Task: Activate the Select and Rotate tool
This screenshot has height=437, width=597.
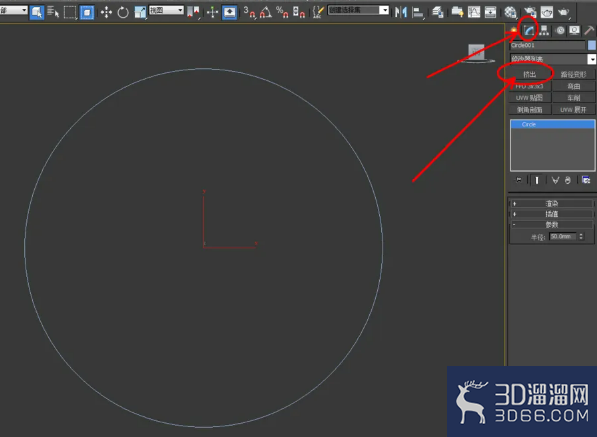Action: (123, 13)
